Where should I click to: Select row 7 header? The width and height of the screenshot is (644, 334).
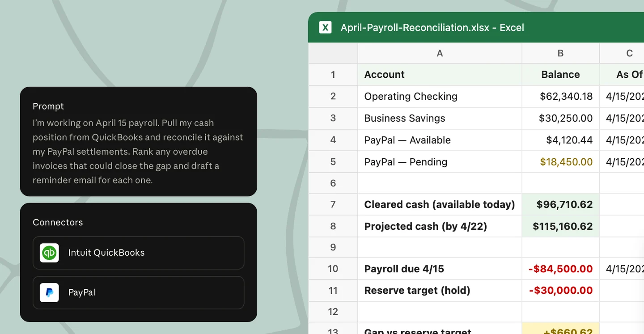point(333,204)
